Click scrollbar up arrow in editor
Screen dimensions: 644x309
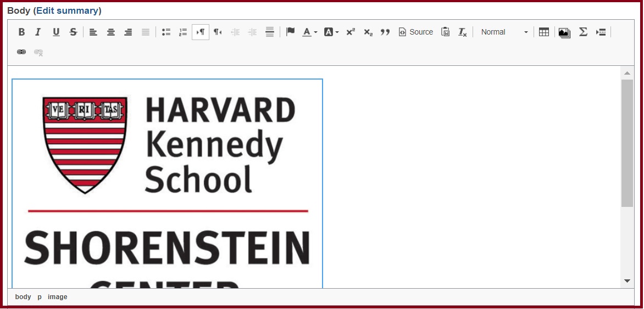[x=627, y=73]
